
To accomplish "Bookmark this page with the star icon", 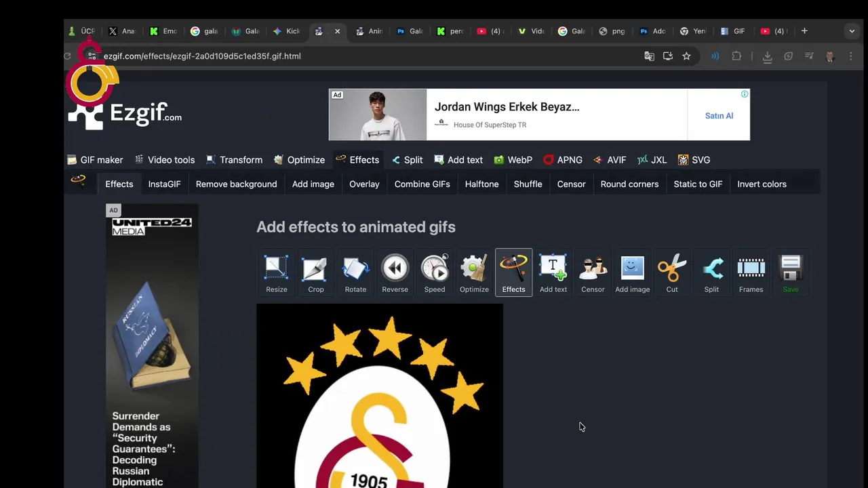I will pyautogui.click(x=686, y=56).
